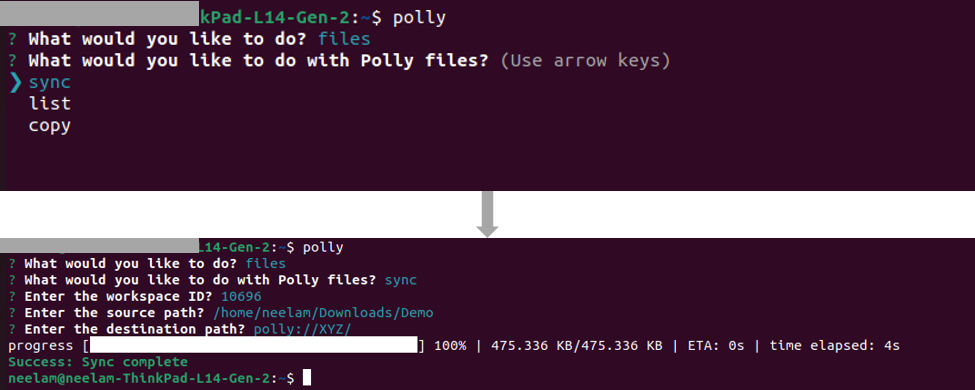Click the cyan selection arrow beside sync
The image size is (975, 390).
pos(16,82)
